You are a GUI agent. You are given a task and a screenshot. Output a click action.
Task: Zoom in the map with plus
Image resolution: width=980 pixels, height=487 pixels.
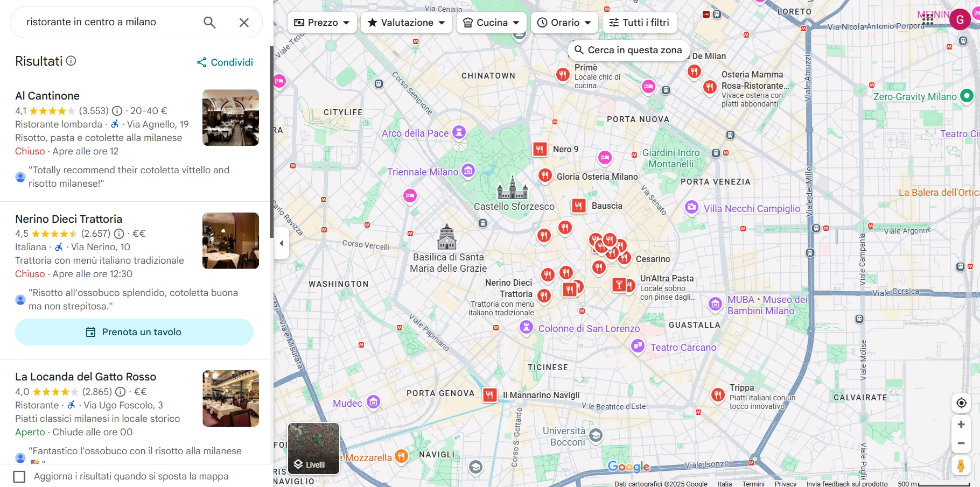(x=961, y=425)
